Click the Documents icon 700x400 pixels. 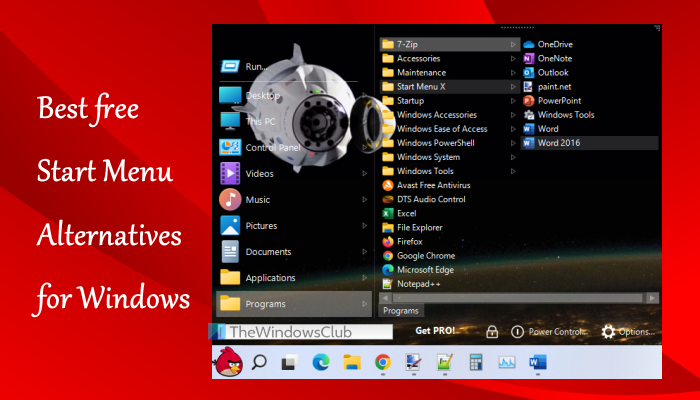coord(230,251)
